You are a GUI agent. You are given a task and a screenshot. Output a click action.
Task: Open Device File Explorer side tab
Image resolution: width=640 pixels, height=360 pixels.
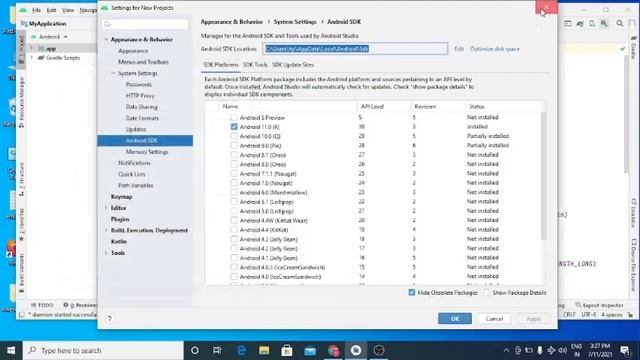(x=633, y=265)
